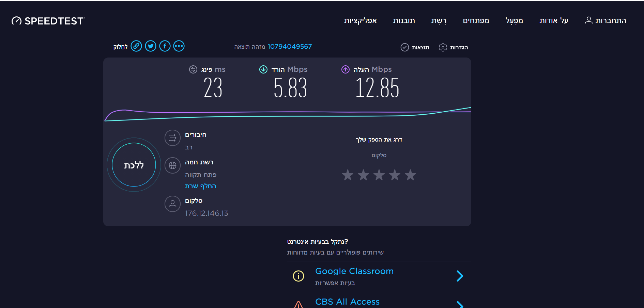Click the חיבורים connections label

click(196, 135)
